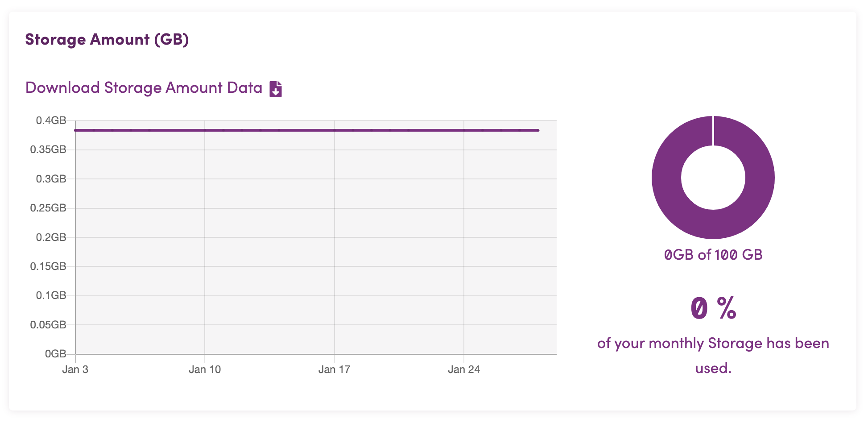The width and height of the screenshot is (868, 423).
Task: Click the Jan 3 axis label
Action: [x=75, y=369]
